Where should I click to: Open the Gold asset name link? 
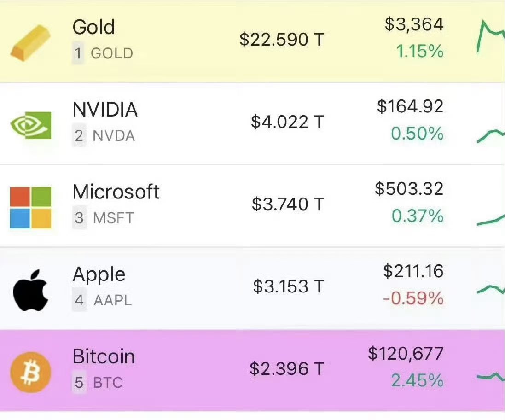point(94,27)
